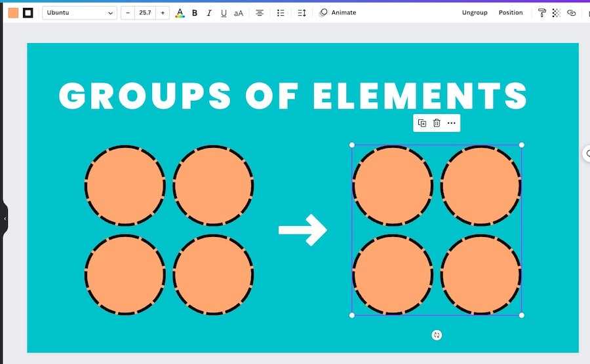The width and height of the screenshot is (590, 364).
Task: Increase font size with plus button
Action: pyautogui.click(x=163, y=13)
